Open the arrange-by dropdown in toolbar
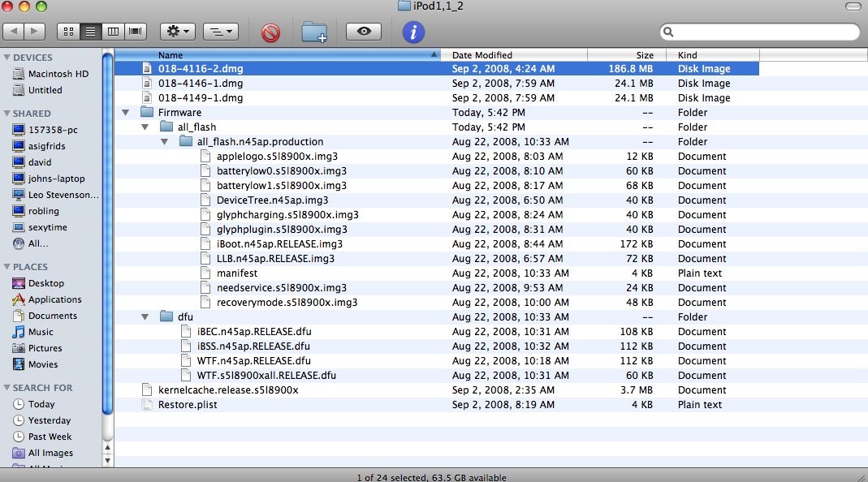 [x=221, y=32]
